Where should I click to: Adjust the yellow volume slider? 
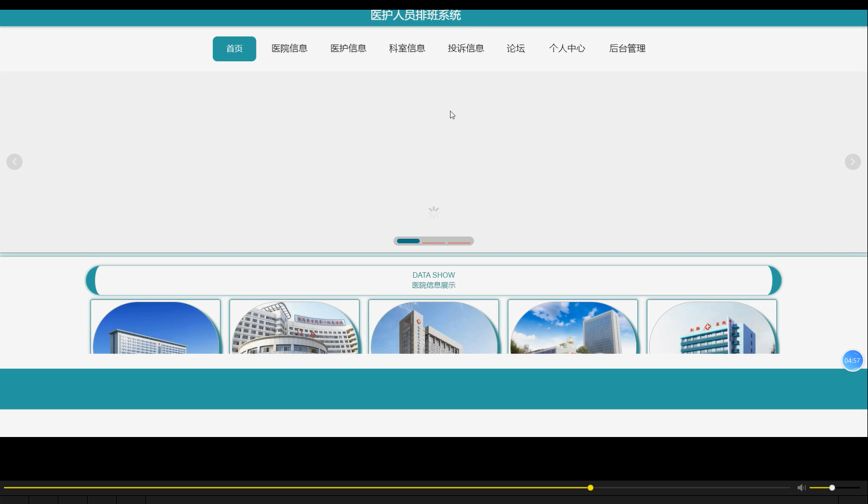831,487
